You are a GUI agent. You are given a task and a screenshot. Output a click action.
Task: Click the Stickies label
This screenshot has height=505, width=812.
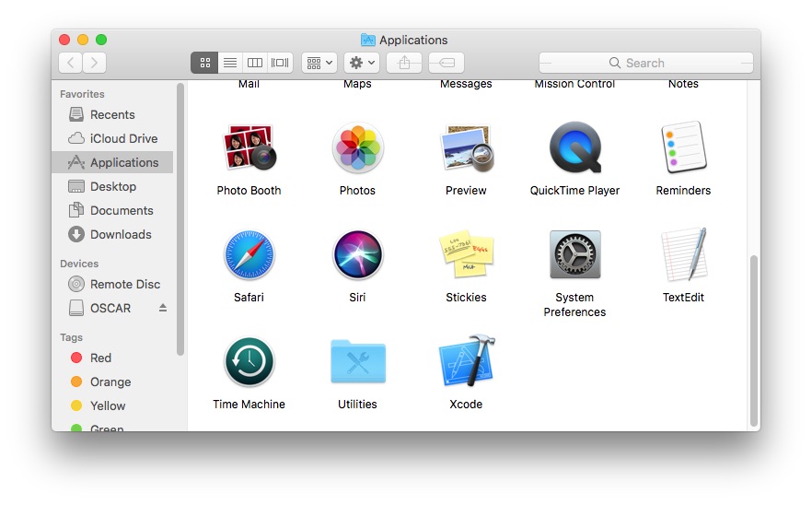(466, 297)
